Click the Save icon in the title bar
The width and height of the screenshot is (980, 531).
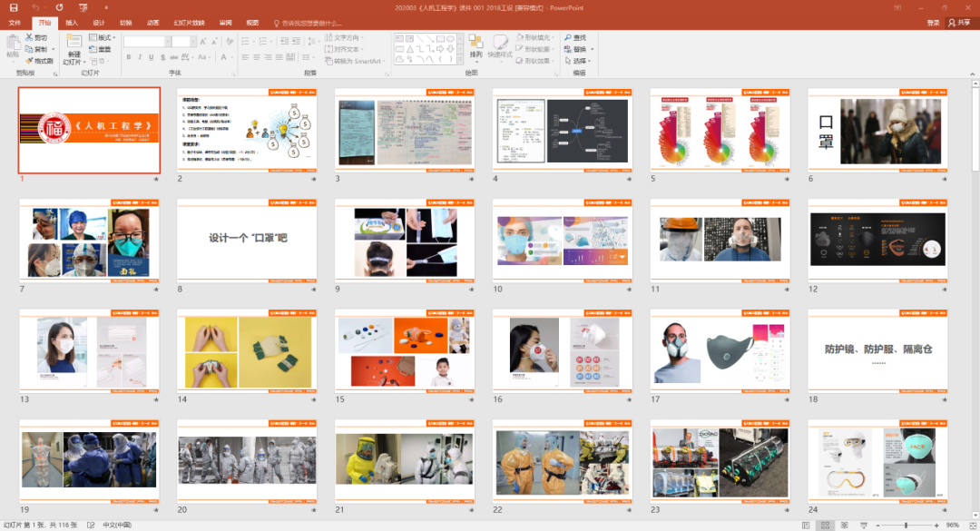pos(13,7)
